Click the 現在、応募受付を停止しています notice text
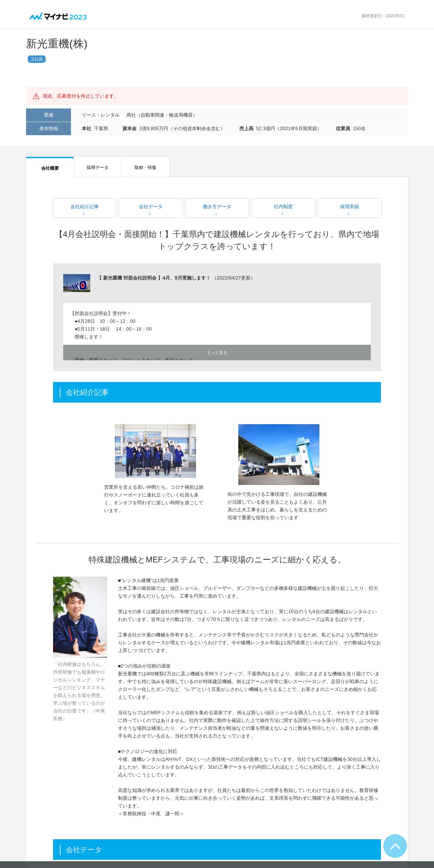The image size is (434, 868). 80,96
